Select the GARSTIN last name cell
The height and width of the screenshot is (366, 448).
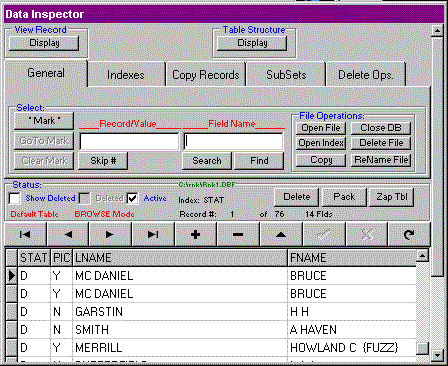tap(180, 312)
